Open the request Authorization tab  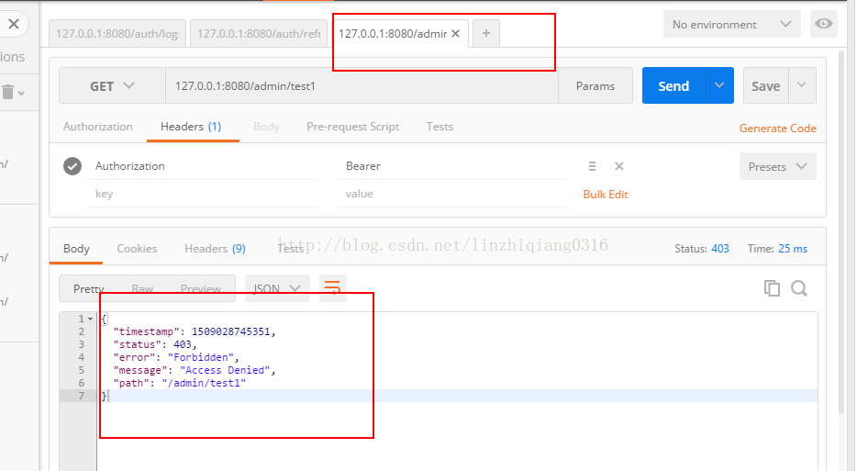98,127
